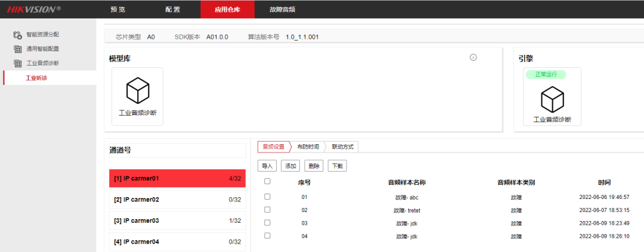Click the 删除 button
The height and width of the screenshot is (252, 644).
pyautogui.click(x=314, y=166)
